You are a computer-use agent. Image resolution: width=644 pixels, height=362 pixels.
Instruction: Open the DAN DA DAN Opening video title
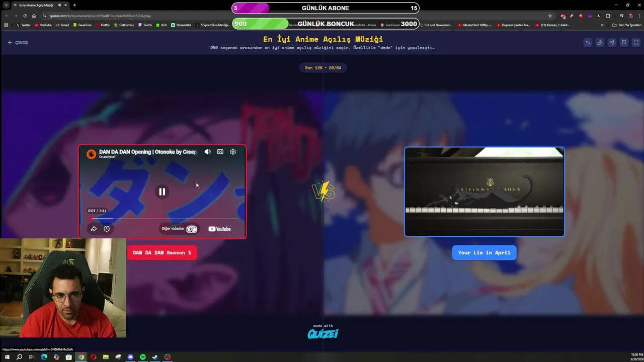(148, 151)
